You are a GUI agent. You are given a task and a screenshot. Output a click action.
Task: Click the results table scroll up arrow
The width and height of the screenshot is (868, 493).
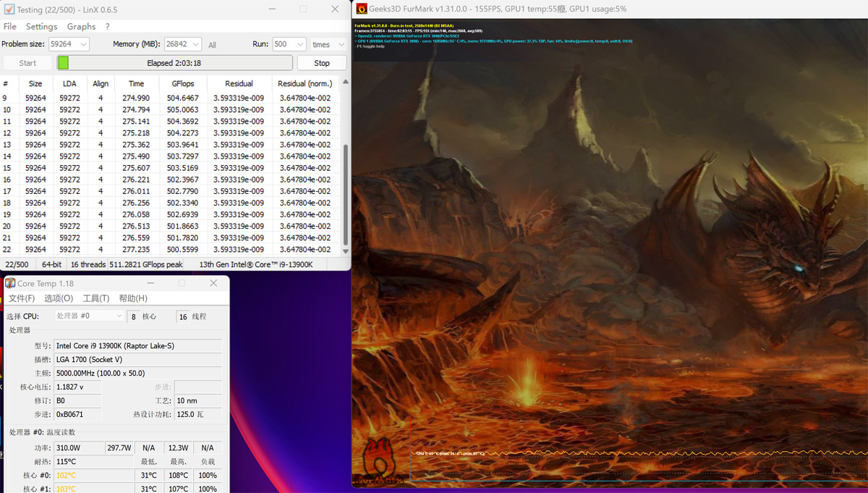pyautogui.click(x=345, y=82)
